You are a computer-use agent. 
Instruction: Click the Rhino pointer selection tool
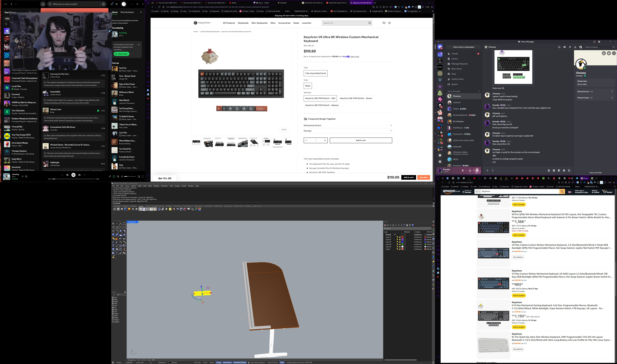113,224
